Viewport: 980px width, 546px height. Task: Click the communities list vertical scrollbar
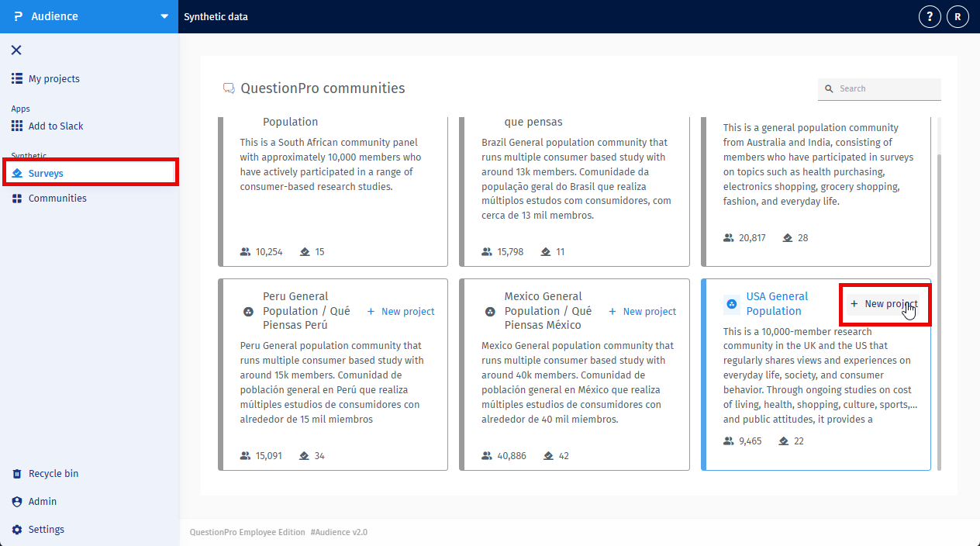(939, 310)
